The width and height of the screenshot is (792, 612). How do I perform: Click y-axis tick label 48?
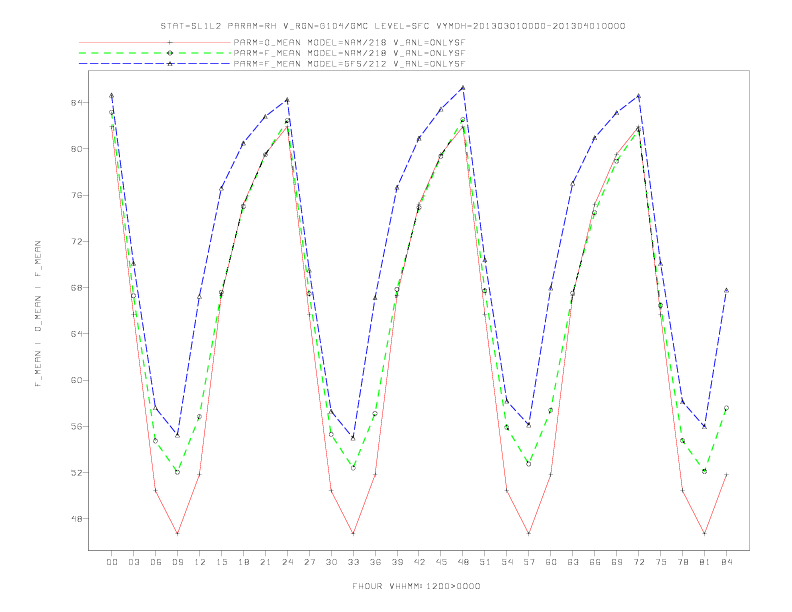(x=76, y=519)
